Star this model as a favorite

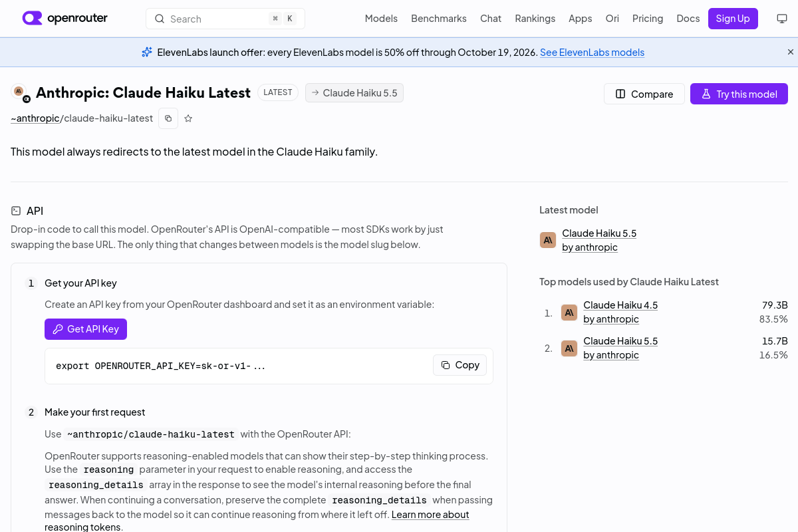(x=188, y=118)
